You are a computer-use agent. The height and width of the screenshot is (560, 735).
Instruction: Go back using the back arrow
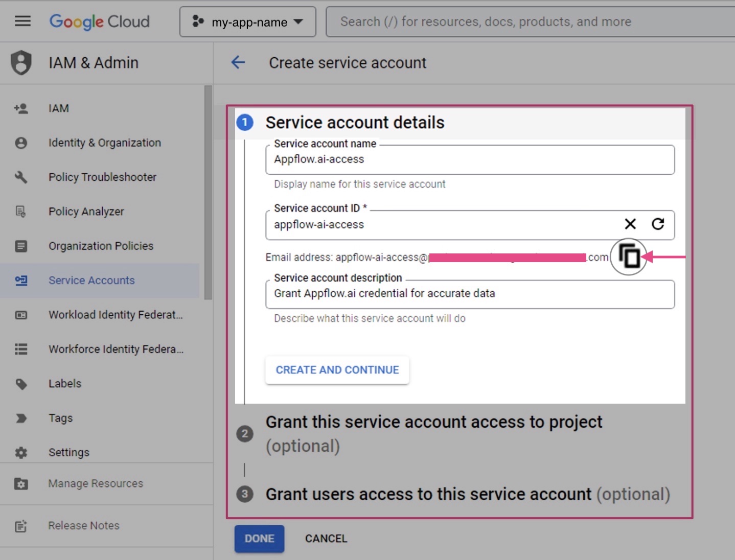click(238, 62)
